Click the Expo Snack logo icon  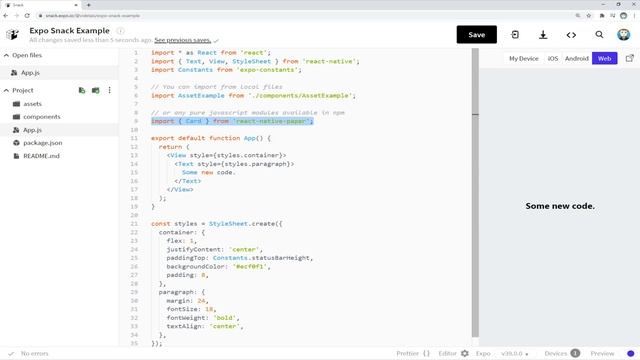click(13, 34)
